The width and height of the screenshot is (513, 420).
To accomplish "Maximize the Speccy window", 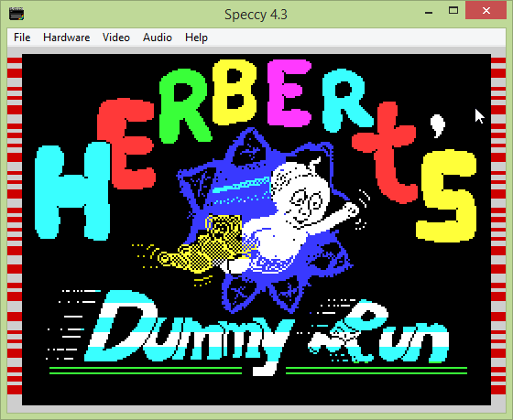I will coord(453,10).
